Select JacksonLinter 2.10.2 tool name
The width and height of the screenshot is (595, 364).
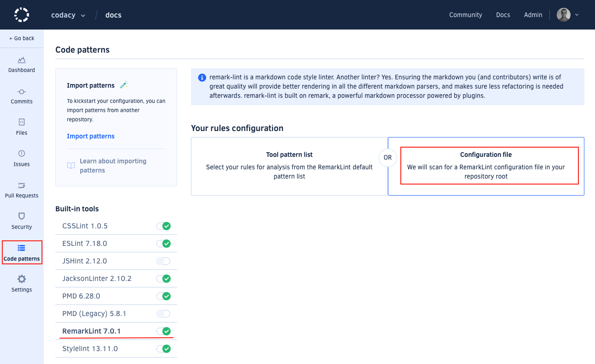[x=97, y=279]
